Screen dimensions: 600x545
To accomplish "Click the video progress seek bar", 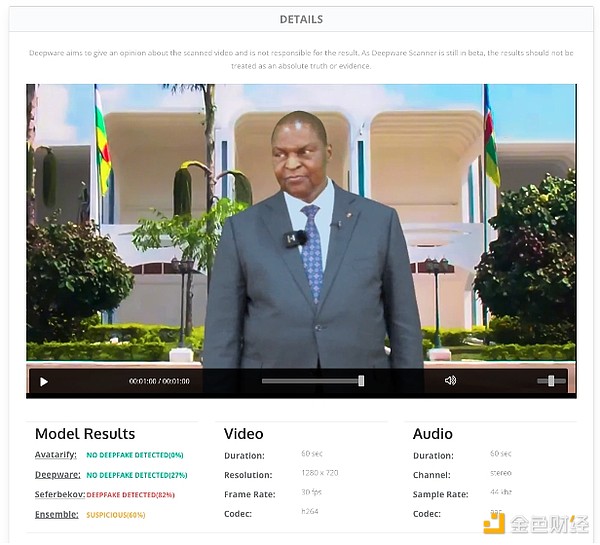I will (x=312, y=381).
